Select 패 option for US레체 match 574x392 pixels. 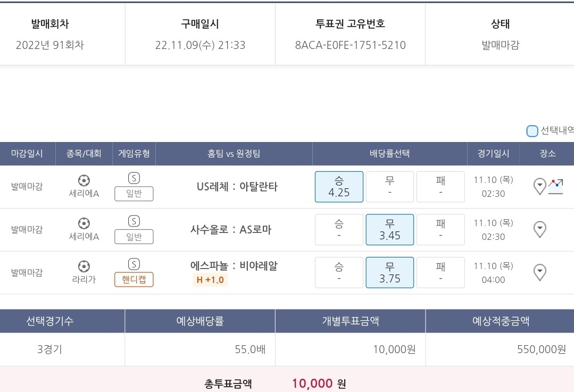pyautogui.click(x=441, y=187)
